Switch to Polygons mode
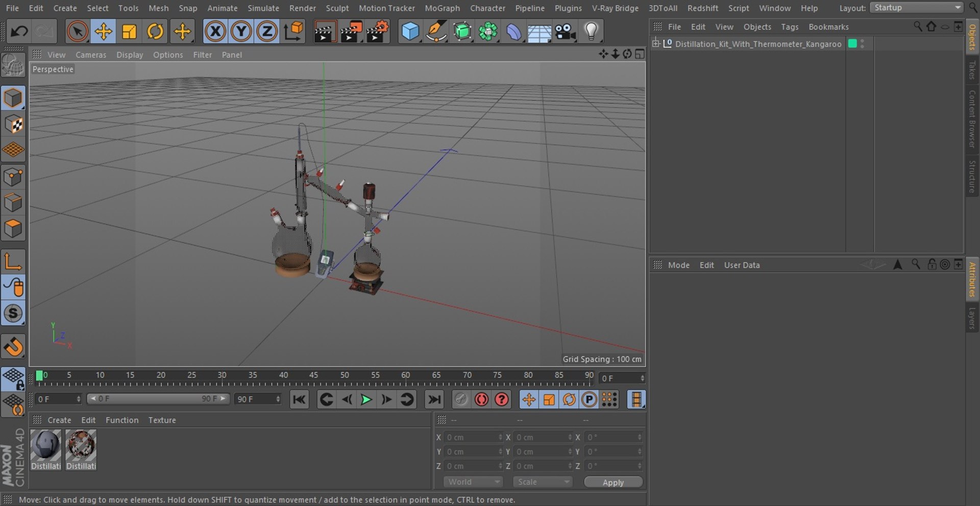 [x=13, y=229]
